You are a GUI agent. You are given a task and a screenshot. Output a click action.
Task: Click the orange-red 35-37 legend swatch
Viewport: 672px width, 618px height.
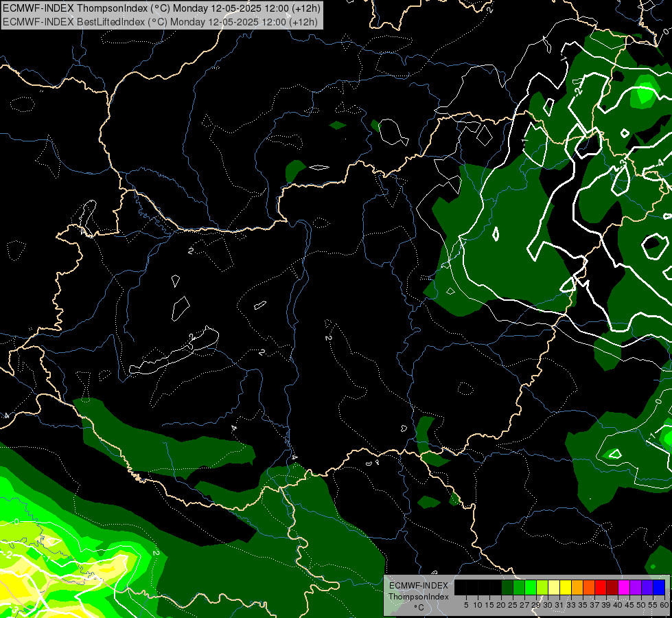tap(589, 587)
